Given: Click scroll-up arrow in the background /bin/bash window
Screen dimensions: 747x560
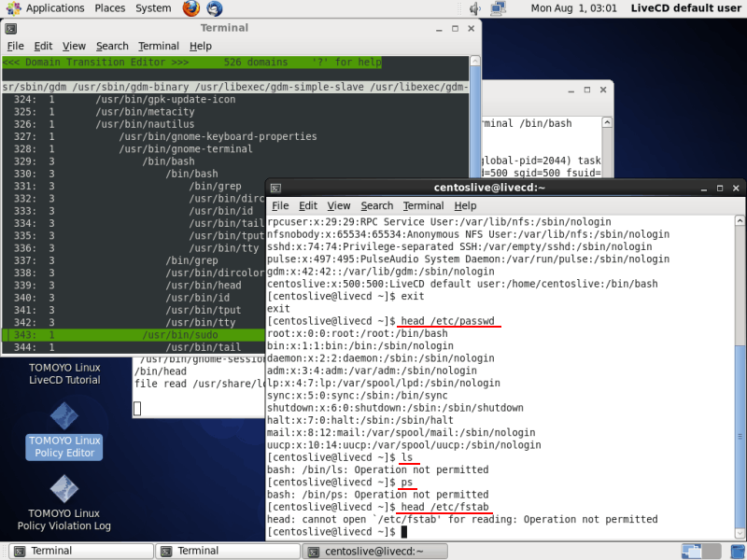Looking at the screenshot, I should coord(606,122).
